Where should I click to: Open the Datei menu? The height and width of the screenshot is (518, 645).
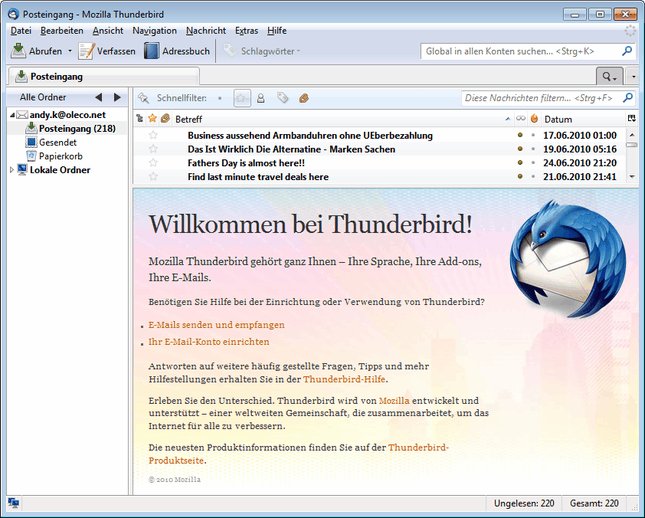[x=21, y=31]
